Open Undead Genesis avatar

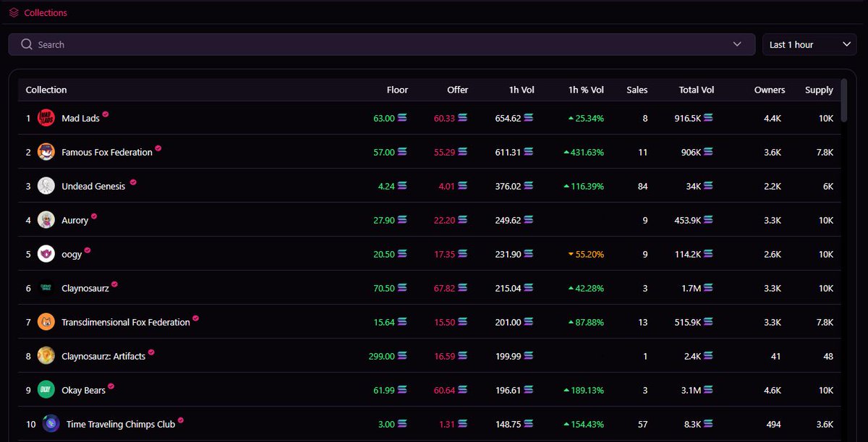[x=46, y=186]
